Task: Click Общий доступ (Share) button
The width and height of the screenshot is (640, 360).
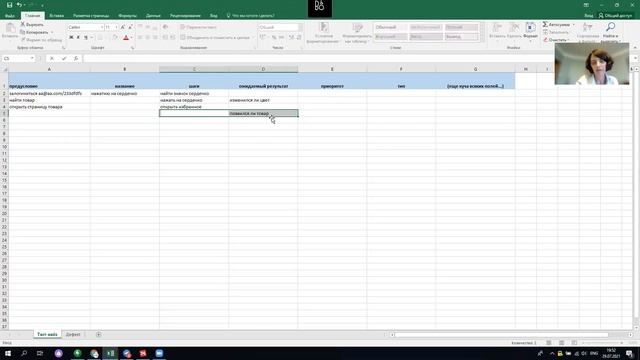Action: pos(615,16)
